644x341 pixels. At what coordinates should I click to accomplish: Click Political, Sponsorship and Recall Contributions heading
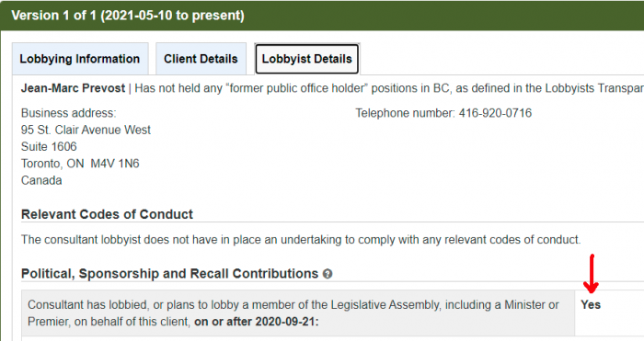169,274
